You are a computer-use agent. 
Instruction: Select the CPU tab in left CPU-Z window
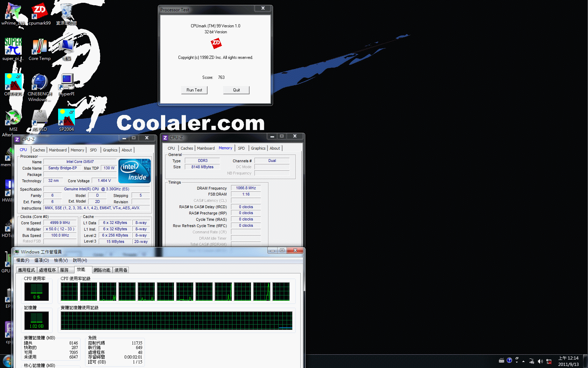click(x=23, y=150)
